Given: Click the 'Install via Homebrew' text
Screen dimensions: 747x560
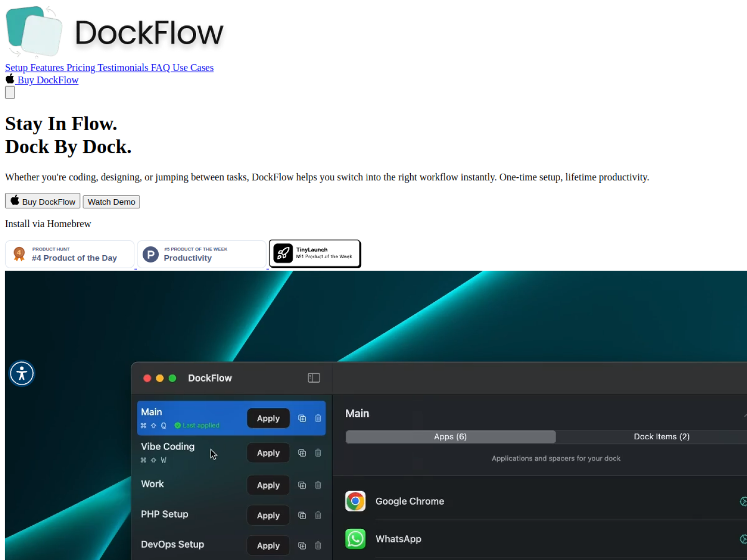Looking at the screenshot, I should pyautogui.click(x=48, y=224).
